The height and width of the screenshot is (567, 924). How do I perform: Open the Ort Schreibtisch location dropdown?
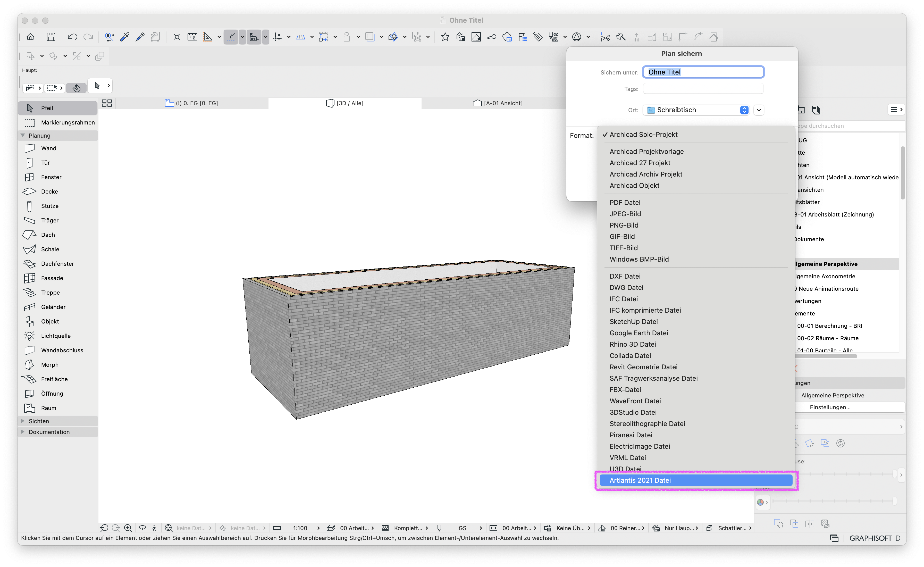[696, 110]
